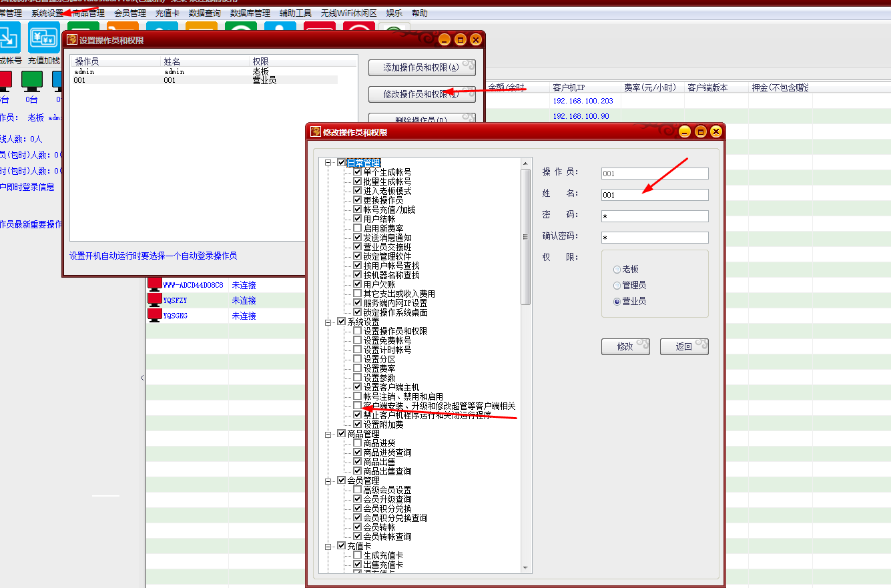Check the 帐号注销、禁用和启用 permission
The image size is (891, 588).
pos(358,396)
